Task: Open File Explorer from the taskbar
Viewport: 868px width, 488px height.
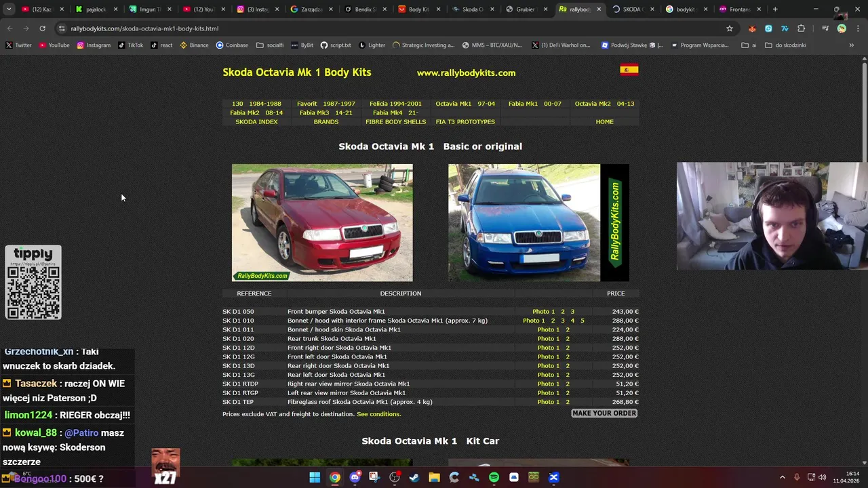Action: [434, 477]
